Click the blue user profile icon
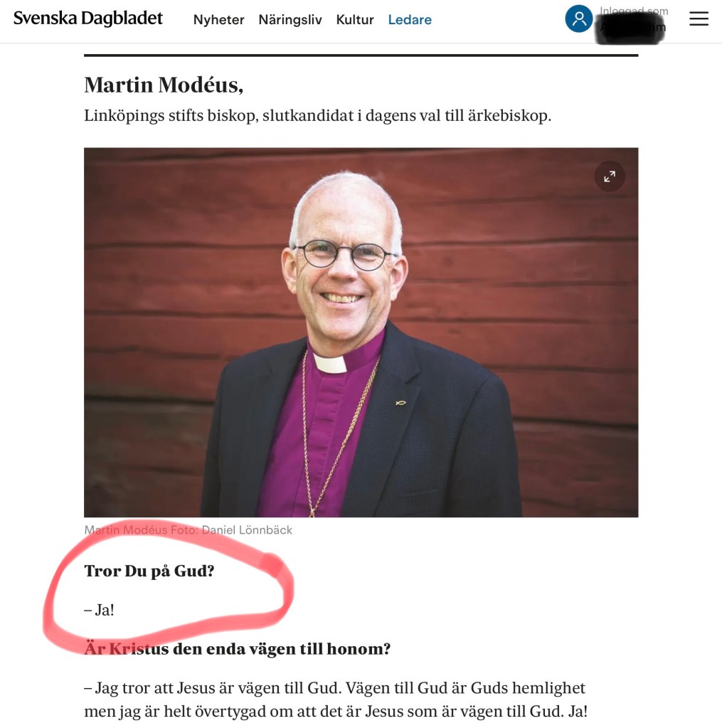 pyautogui.click(x=578, y=19)
